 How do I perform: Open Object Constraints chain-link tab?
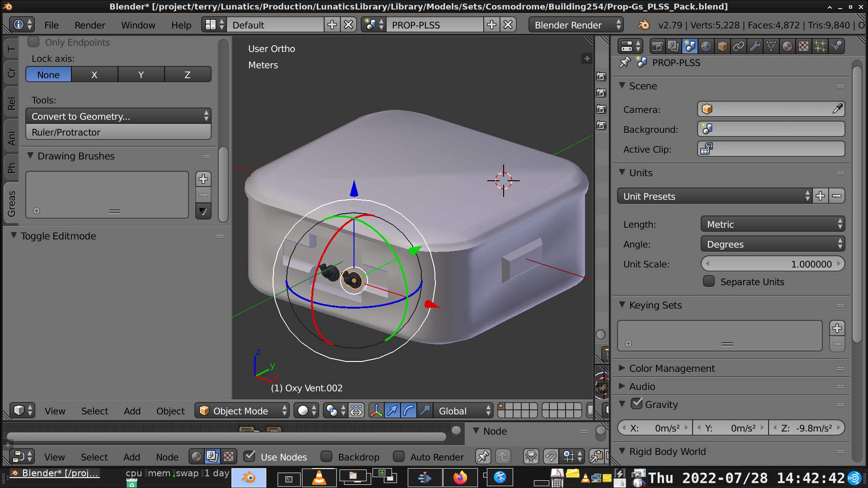click(x=738, y=46)
